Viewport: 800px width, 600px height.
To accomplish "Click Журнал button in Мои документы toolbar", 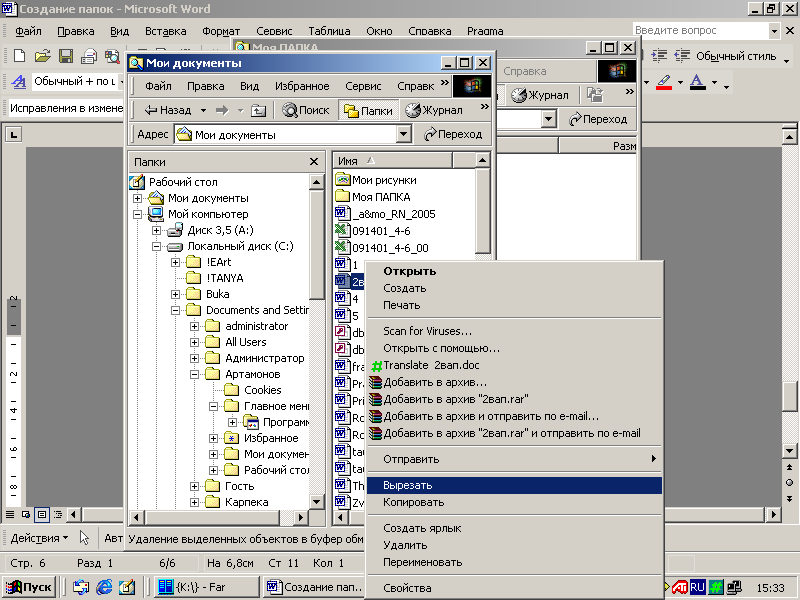I will pos(434,110).
